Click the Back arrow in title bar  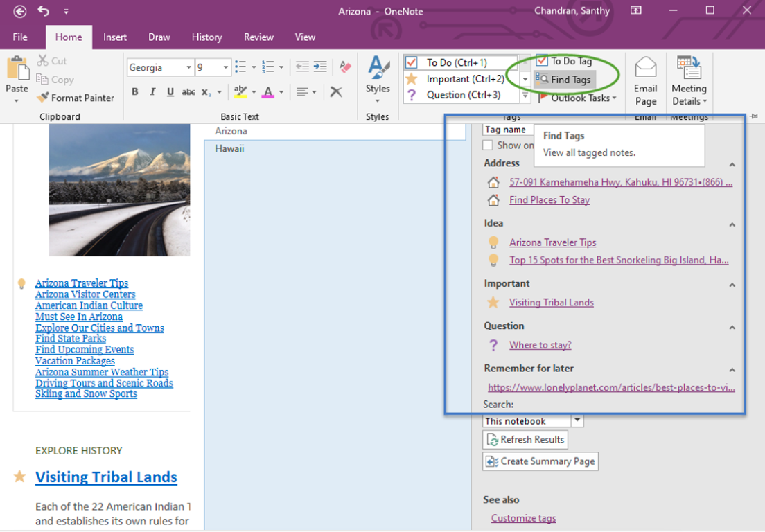pos(20,11)
